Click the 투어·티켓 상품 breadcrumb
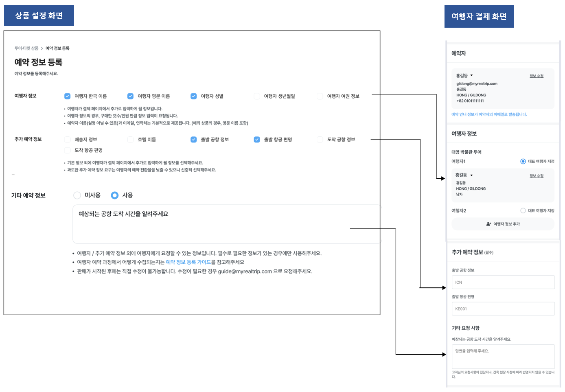 click(26, 48)
